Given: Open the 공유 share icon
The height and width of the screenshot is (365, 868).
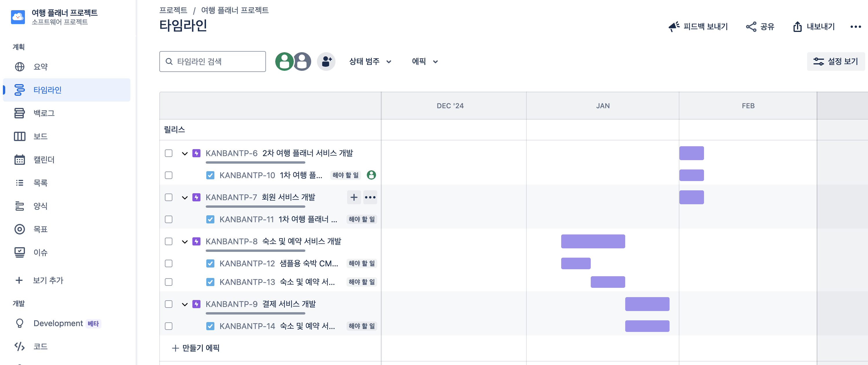Looking at the screenshot, I should pyautogui.click(x=751, y=27).
